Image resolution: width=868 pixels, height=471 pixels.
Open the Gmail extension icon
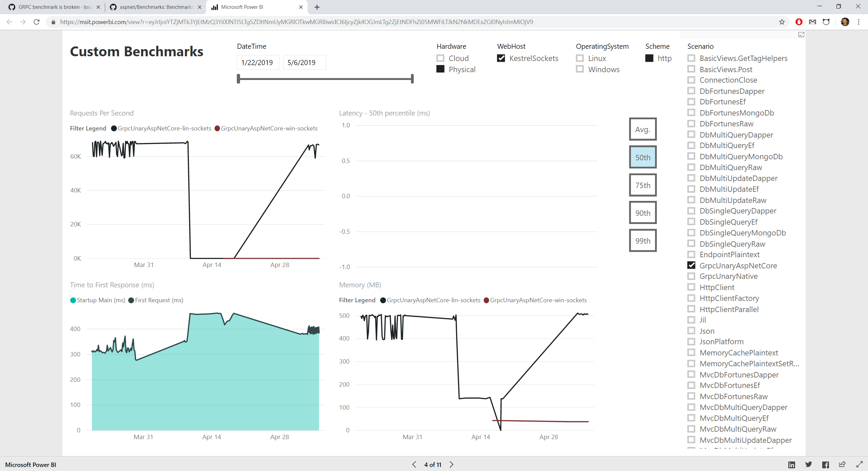pyautogui.click(x=813, y=22)
